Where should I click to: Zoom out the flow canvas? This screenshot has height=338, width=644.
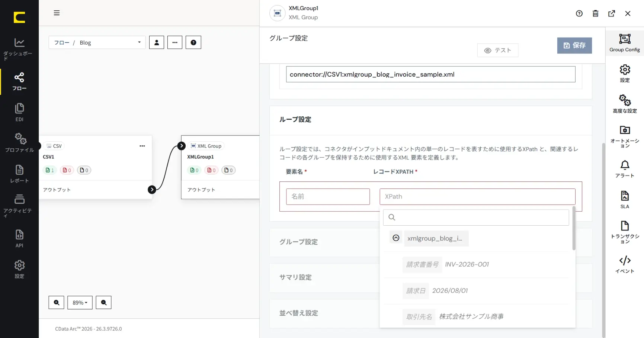point(104,303)
